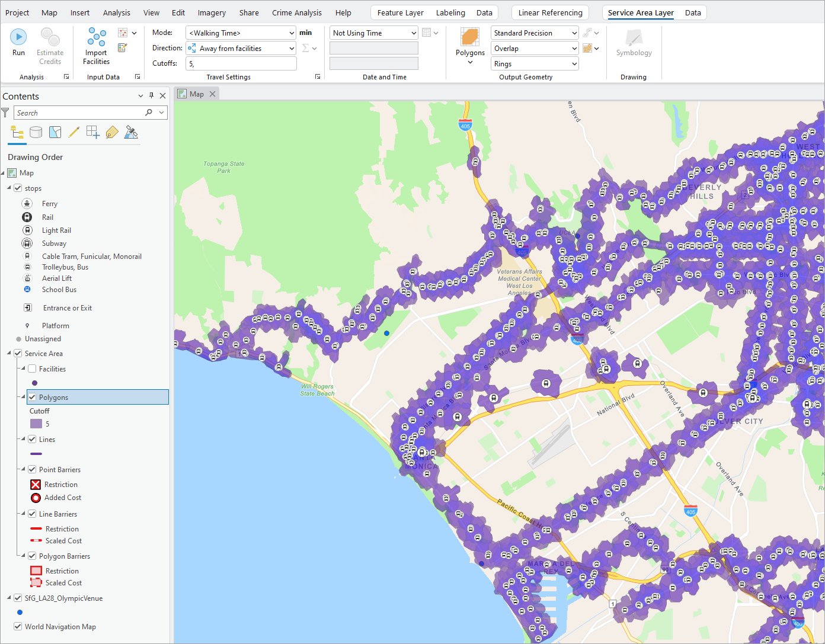Open the Linear Referencing tab
This screenshot has width=825, height=644.
coord(551,12)
